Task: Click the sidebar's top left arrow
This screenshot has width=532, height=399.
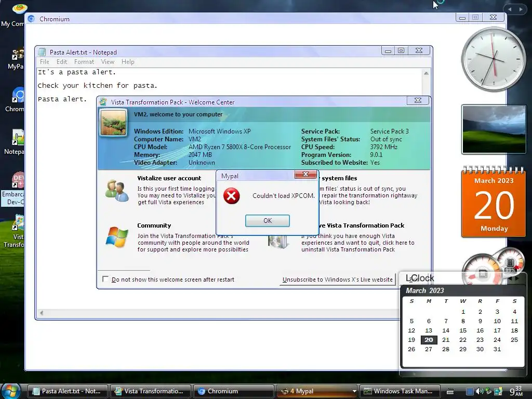Action: 510,9
